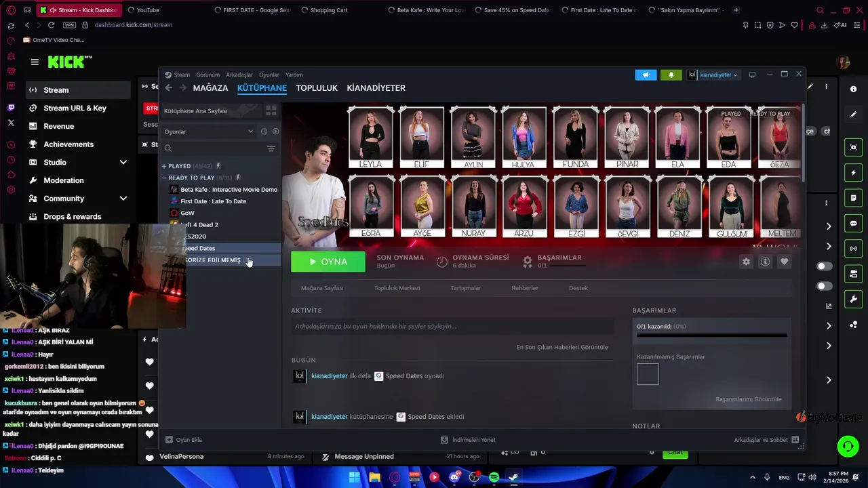Image resolution: width=868 pixels, height=488 pixels.
Task: Click achievements progress bar
Action: (712, 335)
